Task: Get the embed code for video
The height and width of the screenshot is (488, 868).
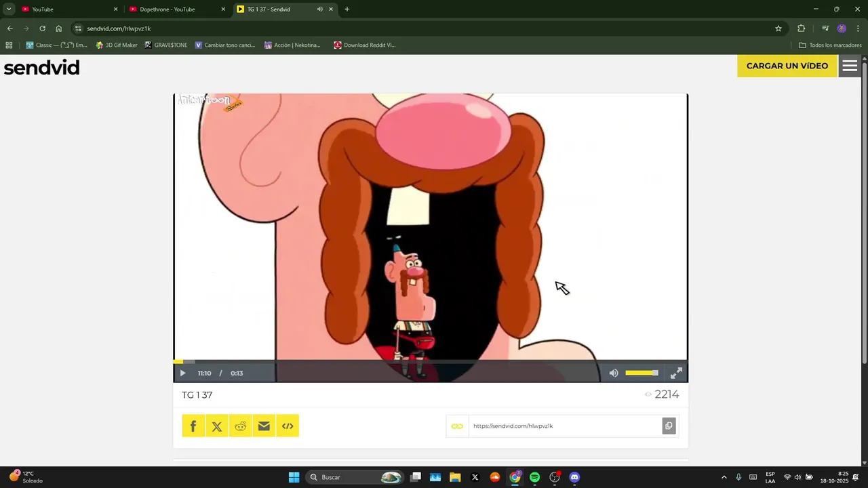Action: click(288, 426)
